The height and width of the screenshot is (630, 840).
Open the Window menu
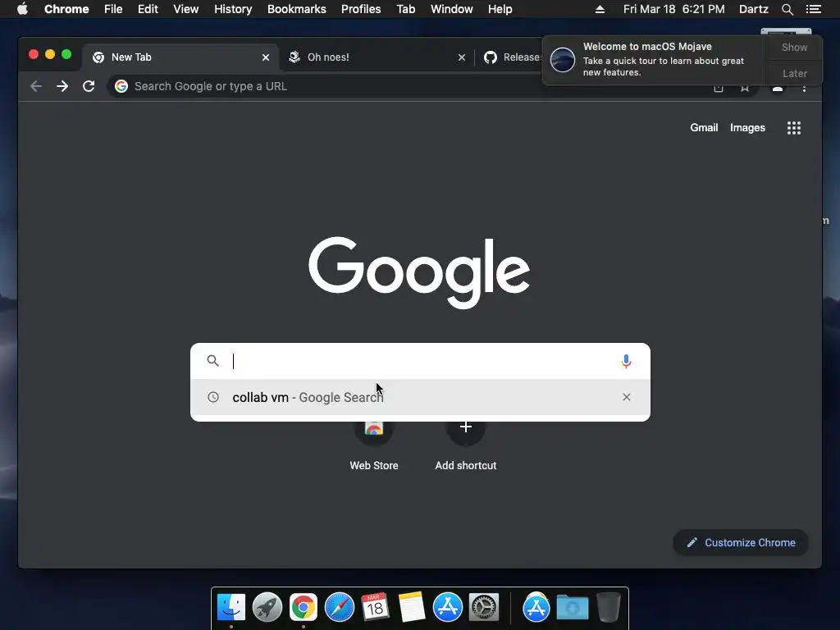pos(452,9)
